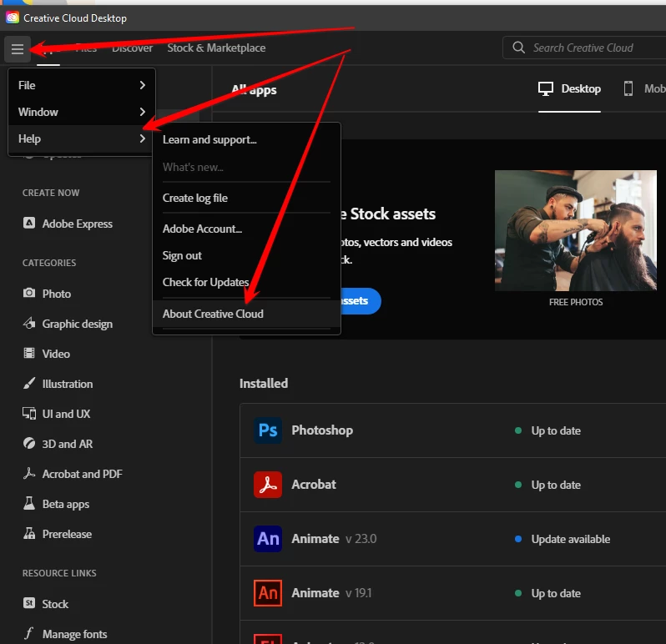Click the FREE PHOTOS caption

(x=576, y=302)
